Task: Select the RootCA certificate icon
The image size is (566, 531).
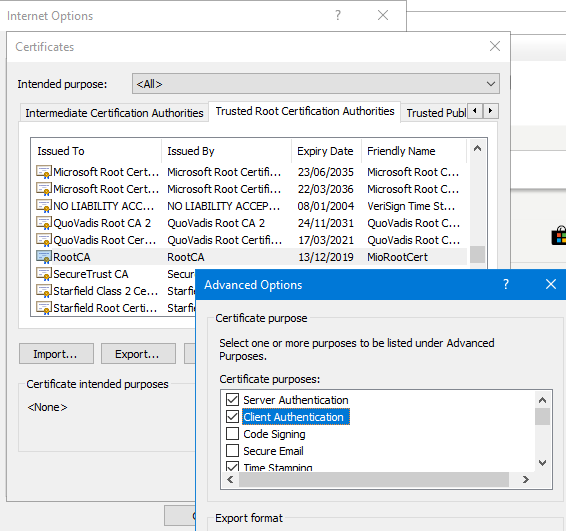Action: point(44,257)
